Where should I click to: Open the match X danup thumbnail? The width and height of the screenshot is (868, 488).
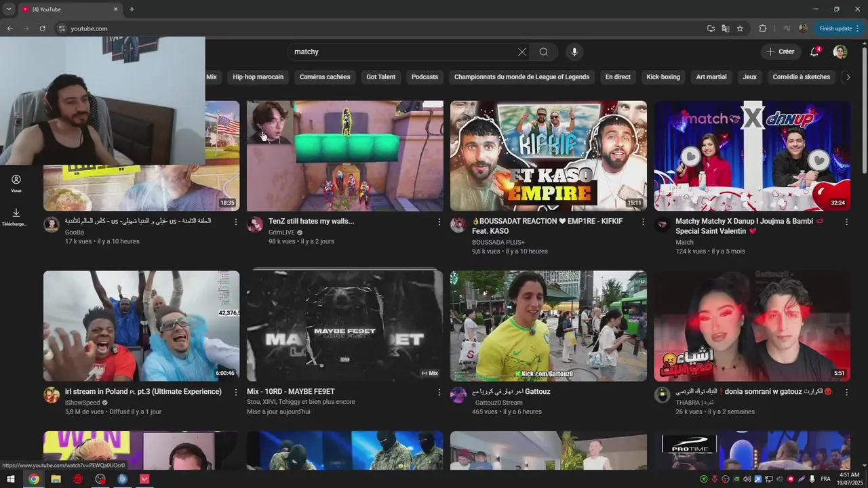[752, 156]
